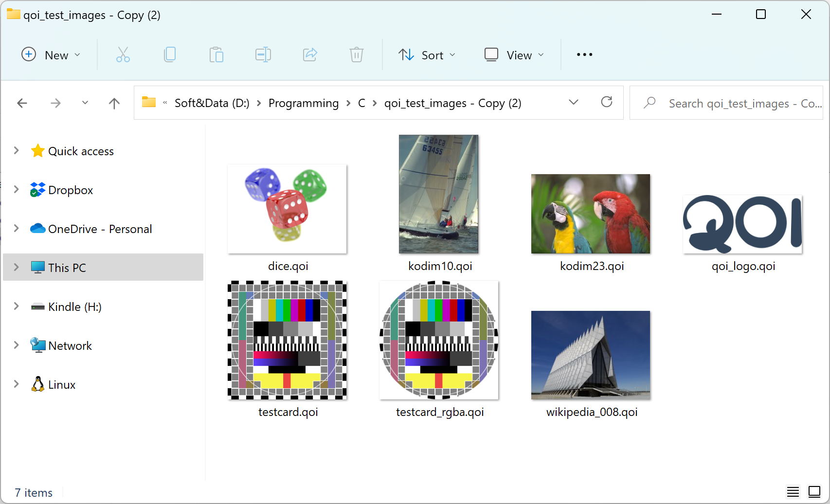Image resolution: width=830 pixels, height=504 pixels.
Task: Click the Share icon in toolbar
Action: coord(310,54)
